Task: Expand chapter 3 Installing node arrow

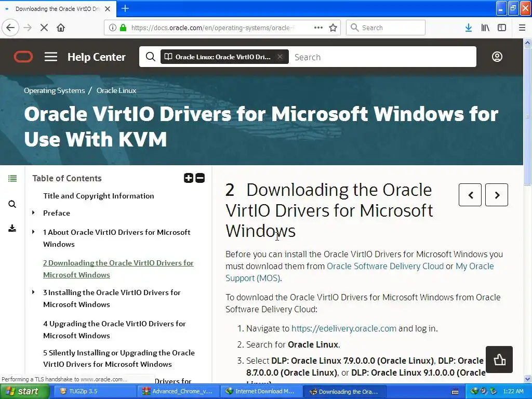Action: pyautogui.click(x=33, y=292)
